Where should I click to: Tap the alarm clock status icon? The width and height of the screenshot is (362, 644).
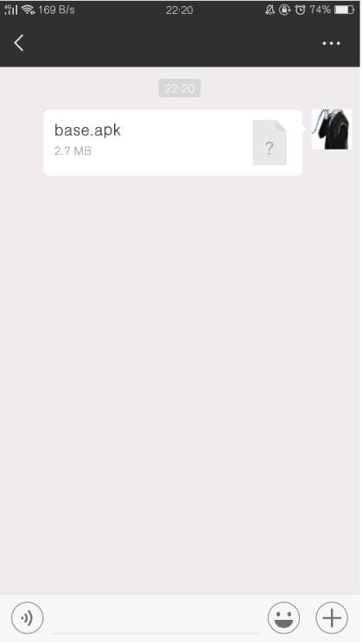(301, 10)
